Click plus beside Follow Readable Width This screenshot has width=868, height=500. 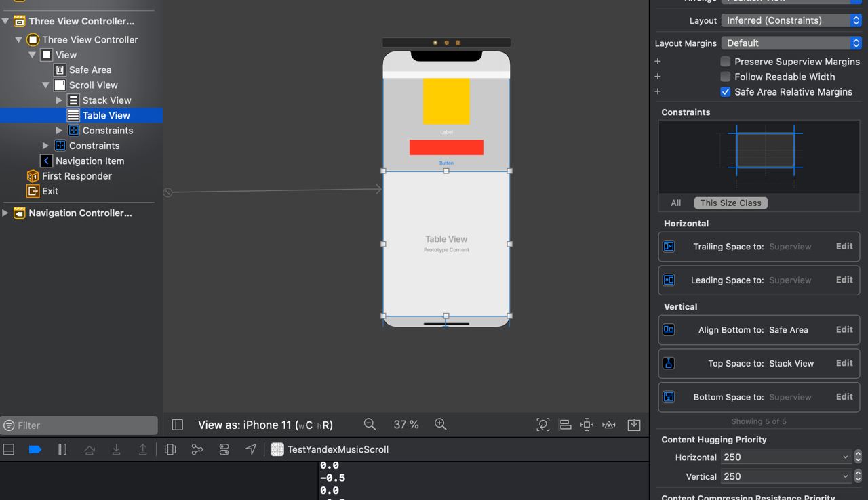click(x=658, y=77)
